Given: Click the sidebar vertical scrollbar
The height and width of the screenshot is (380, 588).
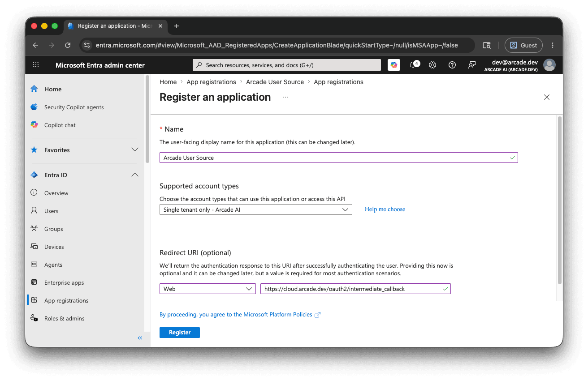Looking at the screenshot, I should coord(147,119).
